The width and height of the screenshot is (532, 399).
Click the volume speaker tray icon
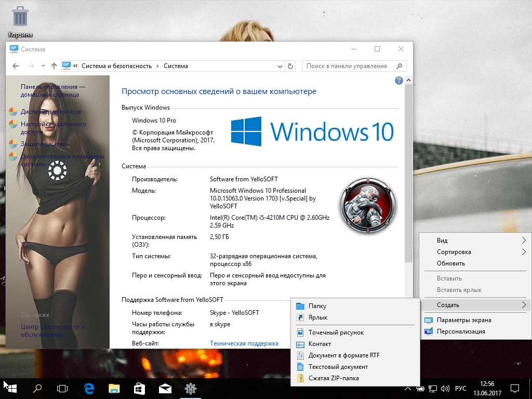point(445,389)
